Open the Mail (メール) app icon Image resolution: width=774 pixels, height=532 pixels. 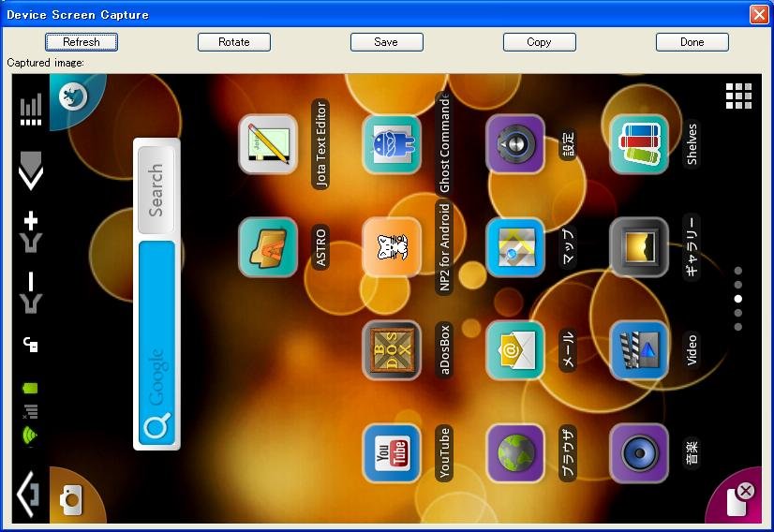click(x=514, y=350)
